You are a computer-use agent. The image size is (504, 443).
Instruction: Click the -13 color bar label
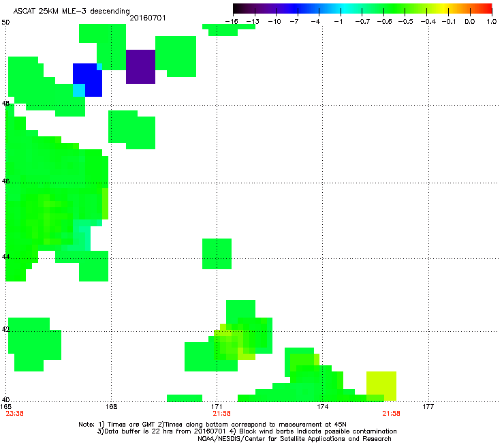tap(253, 22)
